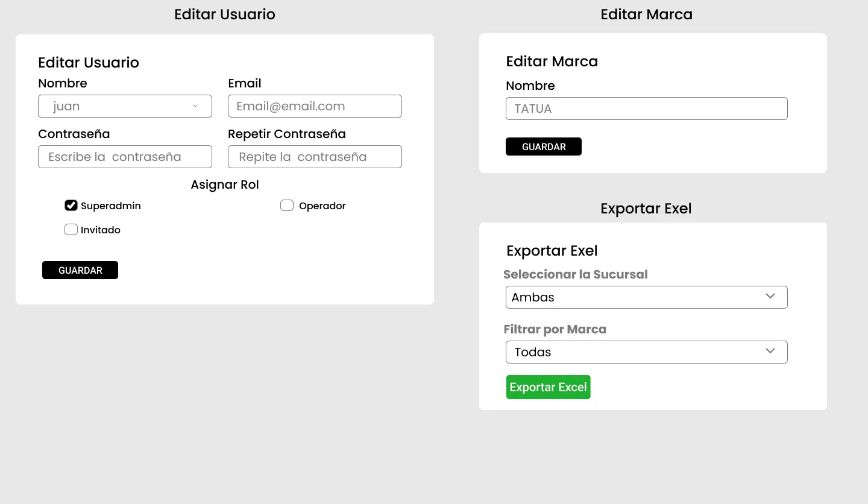Click the green Exportar Excel button
This screenshot has height=504, width=868.
coord(548,387)
